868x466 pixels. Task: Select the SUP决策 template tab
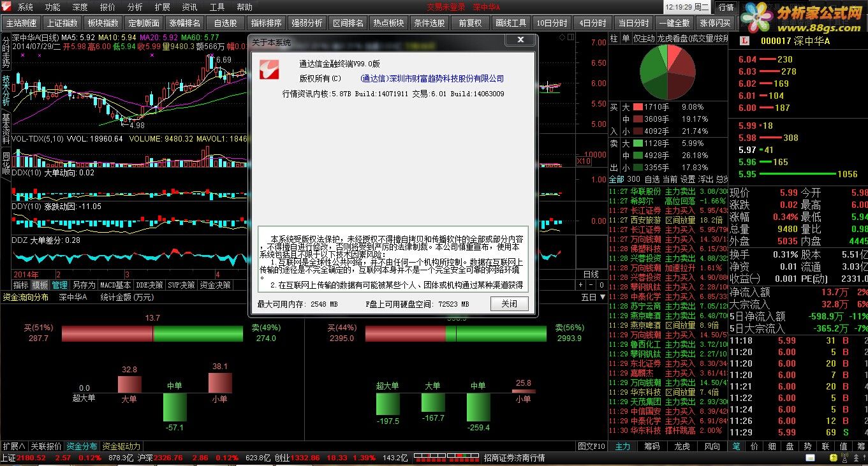tap(181, 285)
